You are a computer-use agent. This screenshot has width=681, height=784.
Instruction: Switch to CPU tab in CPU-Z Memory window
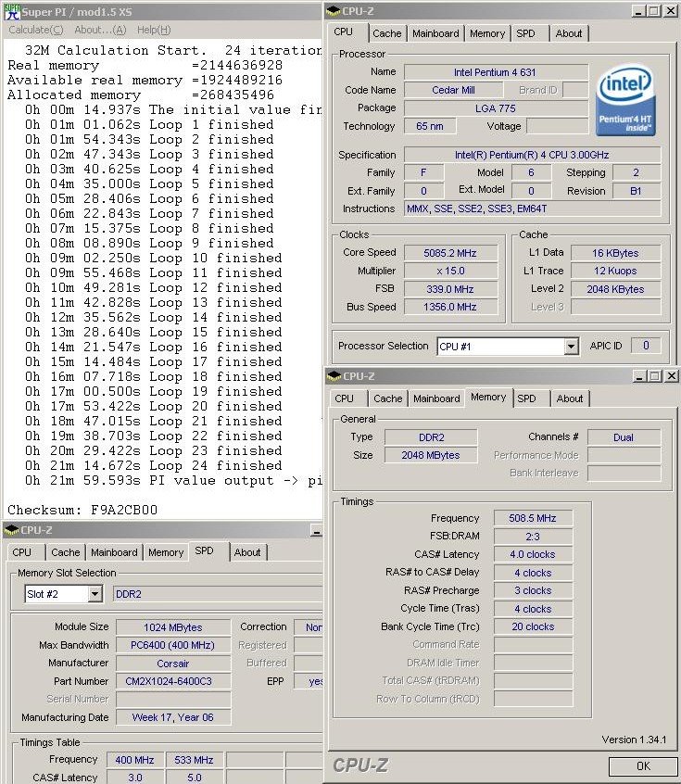(344, 398)
